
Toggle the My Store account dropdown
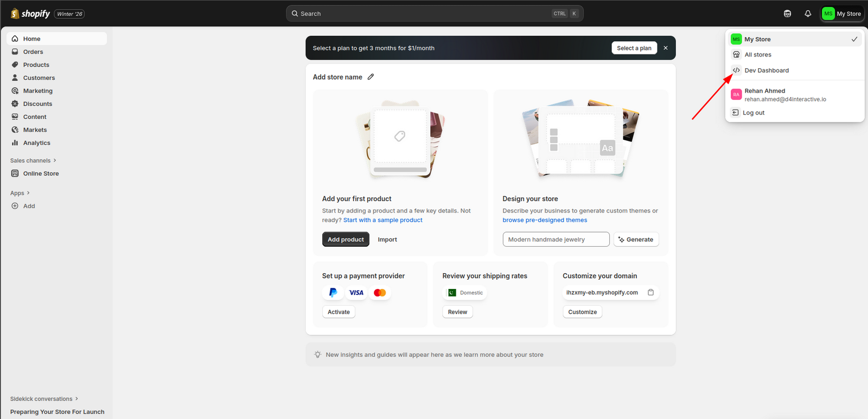point(841,14)
